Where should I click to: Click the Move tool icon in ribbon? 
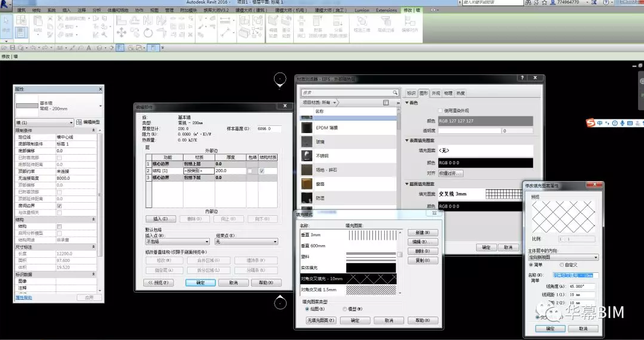122,32
